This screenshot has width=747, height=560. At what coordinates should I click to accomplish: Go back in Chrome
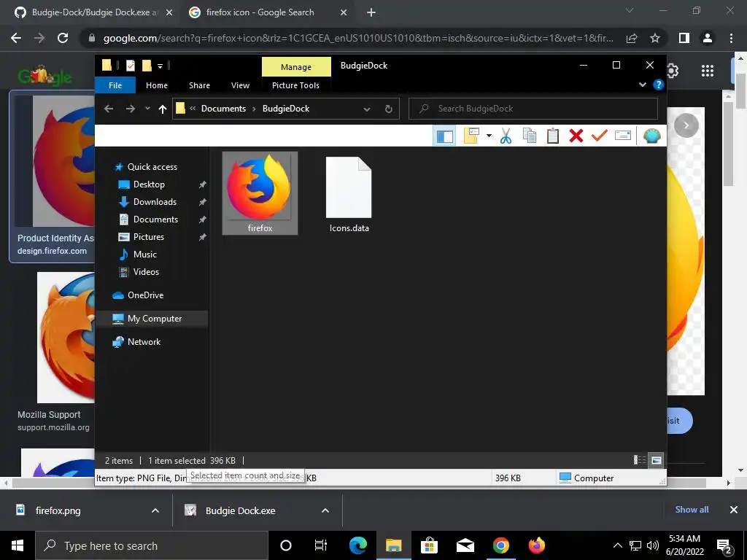pos(16,38)
